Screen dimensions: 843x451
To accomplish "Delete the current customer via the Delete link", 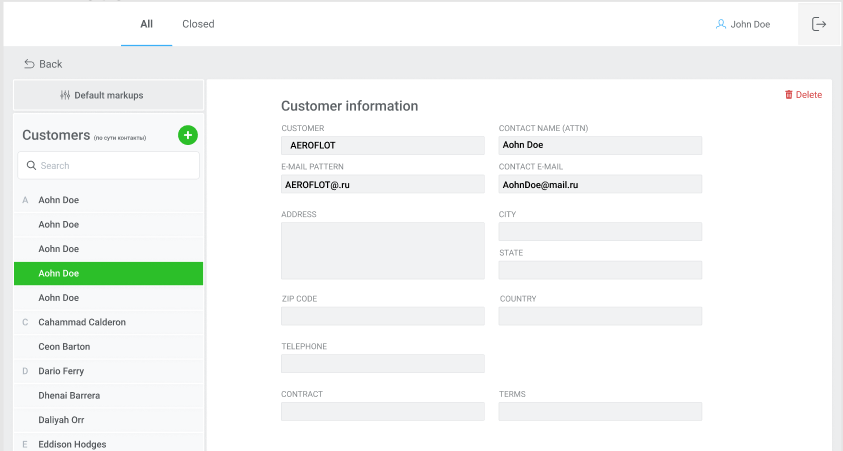I will (803, 95).
